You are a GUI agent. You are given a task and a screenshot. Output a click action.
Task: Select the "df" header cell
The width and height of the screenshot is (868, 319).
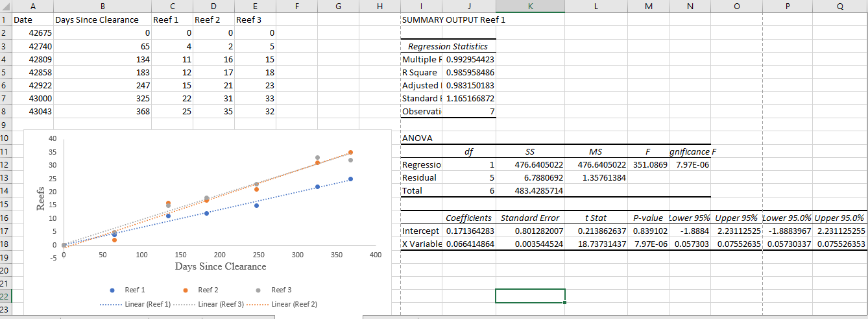coord(470,151)
